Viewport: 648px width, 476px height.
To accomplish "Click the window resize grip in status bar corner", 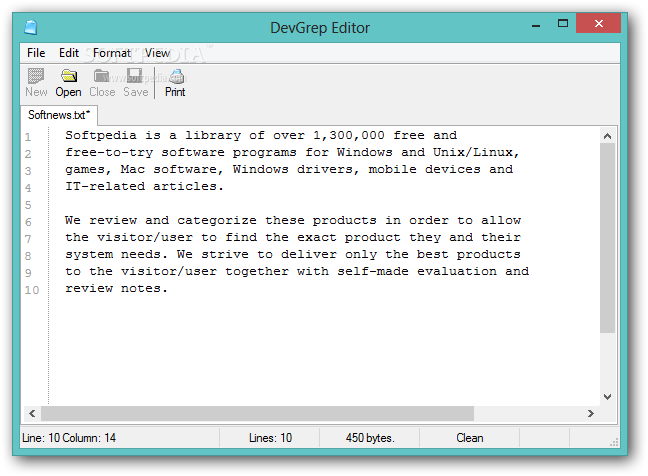I will (x=614, y=442).
